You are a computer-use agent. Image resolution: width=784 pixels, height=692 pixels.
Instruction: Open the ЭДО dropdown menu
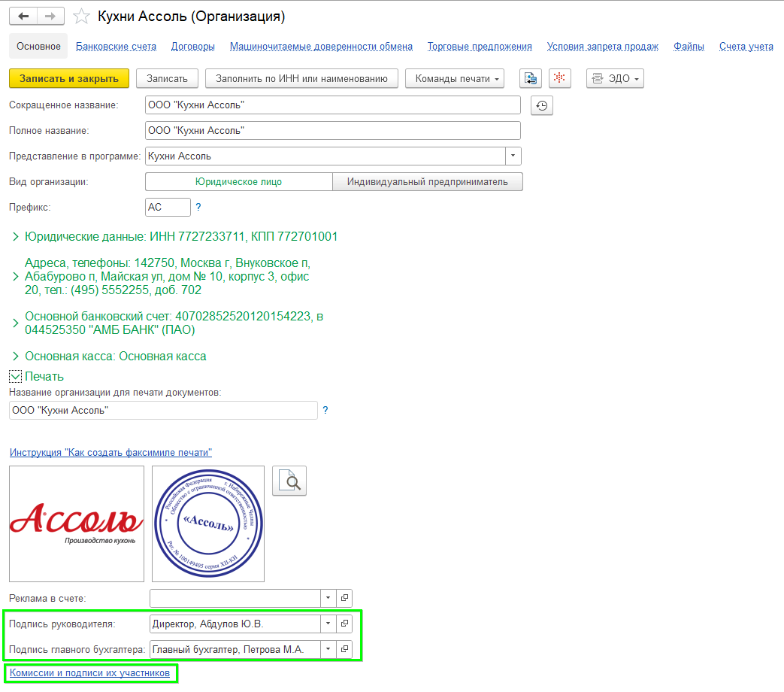tap(615, 78)
